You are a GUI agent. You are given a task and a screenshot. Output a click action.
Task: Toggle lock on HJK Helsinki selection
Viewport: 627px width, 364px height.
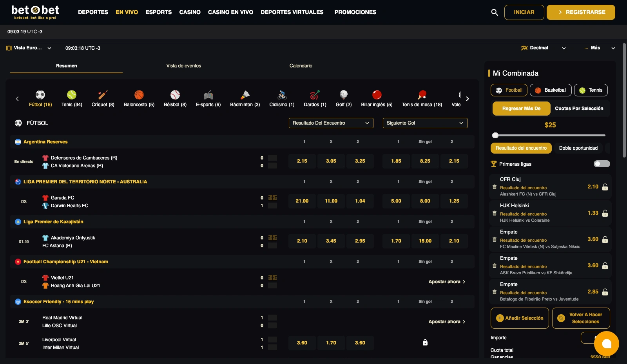tap(605, 213)
